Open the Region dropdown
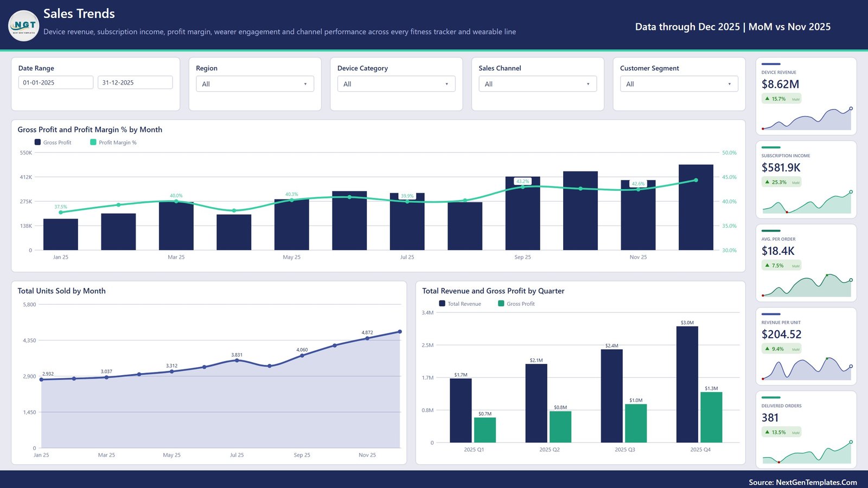Viewport: 868px width, 488px height. pyautogui.click(x=255, y=84)
